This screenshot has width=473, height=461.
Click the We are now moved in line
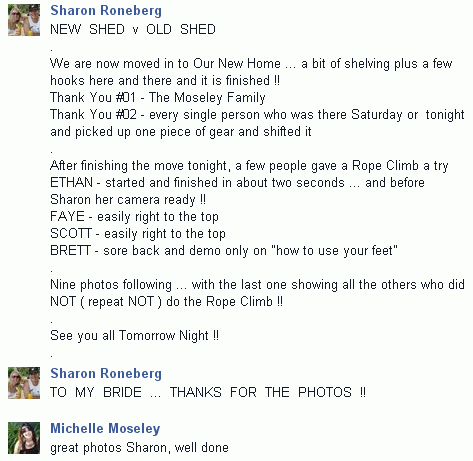tap(251, 64)
